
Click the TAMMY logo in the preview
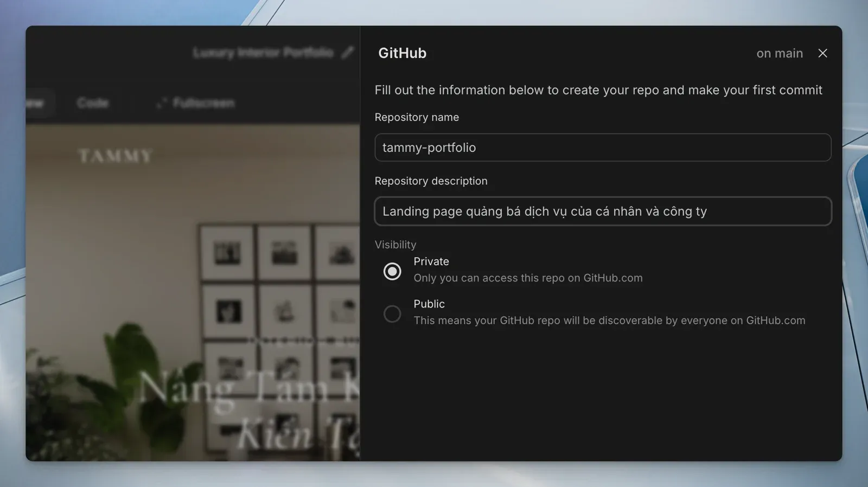tap(115, 156)
